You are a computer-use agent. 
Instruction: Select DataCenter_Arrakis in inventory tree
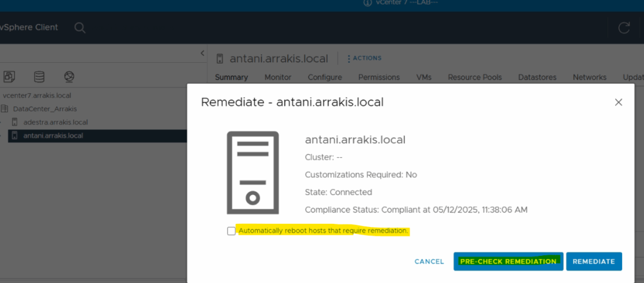pos(44,109)
